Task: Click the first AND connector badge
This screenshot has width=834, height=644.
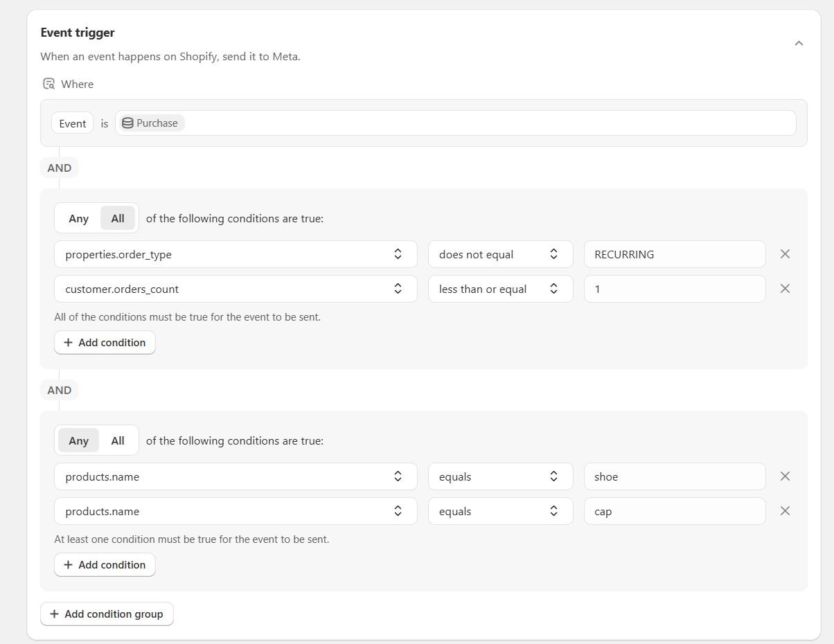Action: [60, 168]
